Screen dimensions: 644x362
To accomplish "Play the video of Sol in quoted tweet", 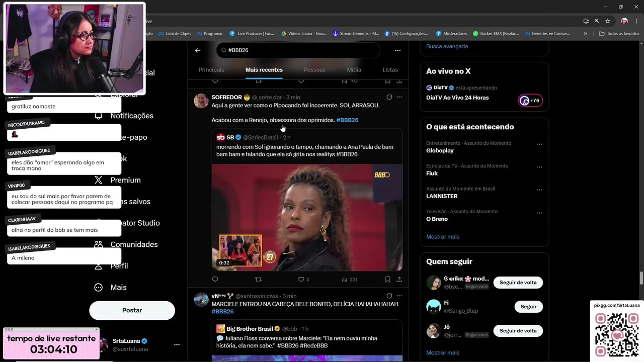I will pyautogui.click(x=307, y=217).
